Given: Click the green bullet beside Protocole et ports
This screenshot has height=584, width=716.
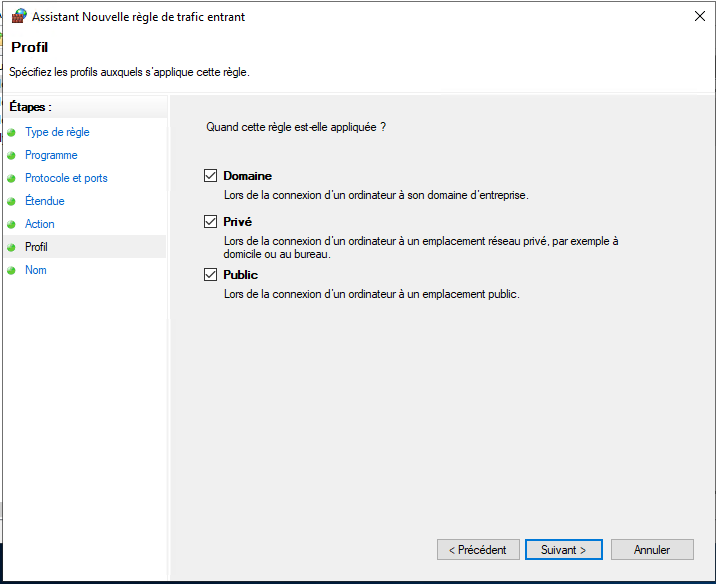Looking at the screenshot, I should coord(11,178).
